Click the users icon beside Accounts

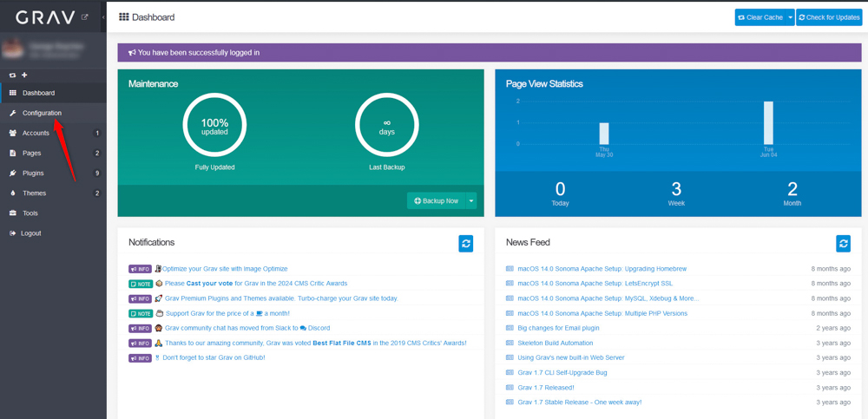pos(13,133)
